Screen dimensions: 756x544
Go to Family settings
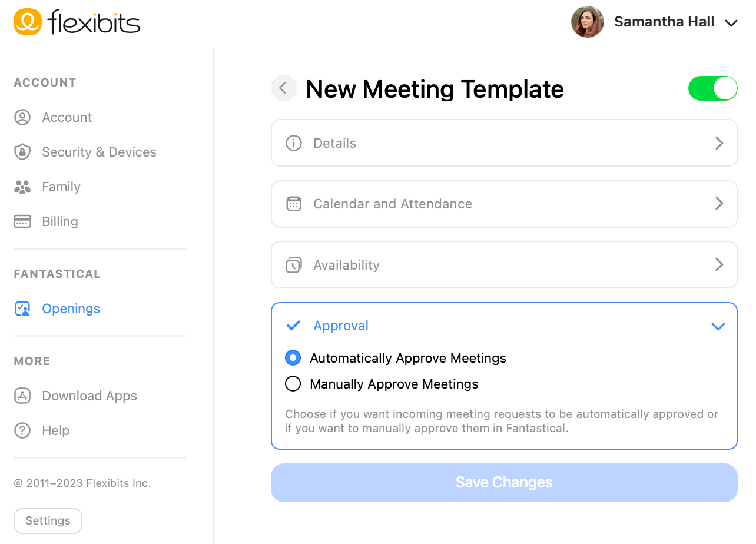61,187
